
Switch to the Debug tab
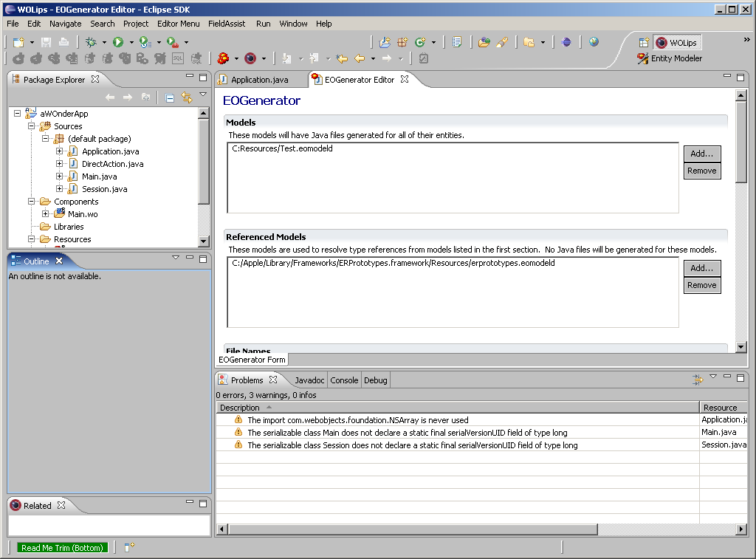coord(376,380)
